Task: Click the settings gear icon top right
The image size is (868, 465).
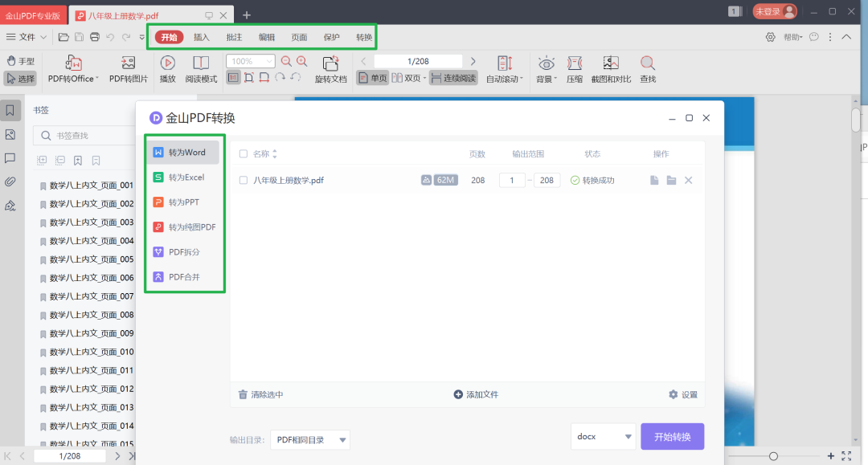Action: (771, 37)
